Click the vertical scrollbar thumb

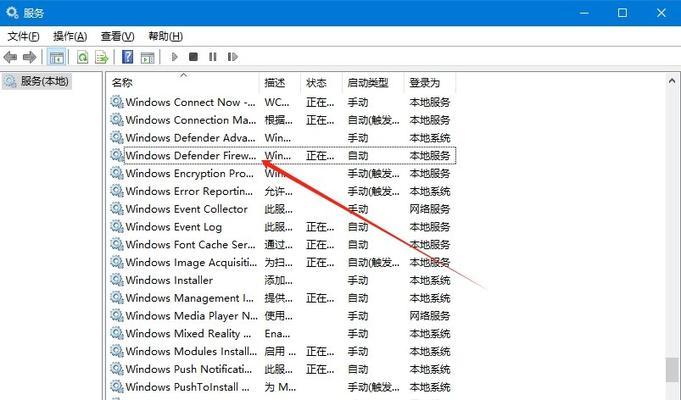(x=672, y=370)
